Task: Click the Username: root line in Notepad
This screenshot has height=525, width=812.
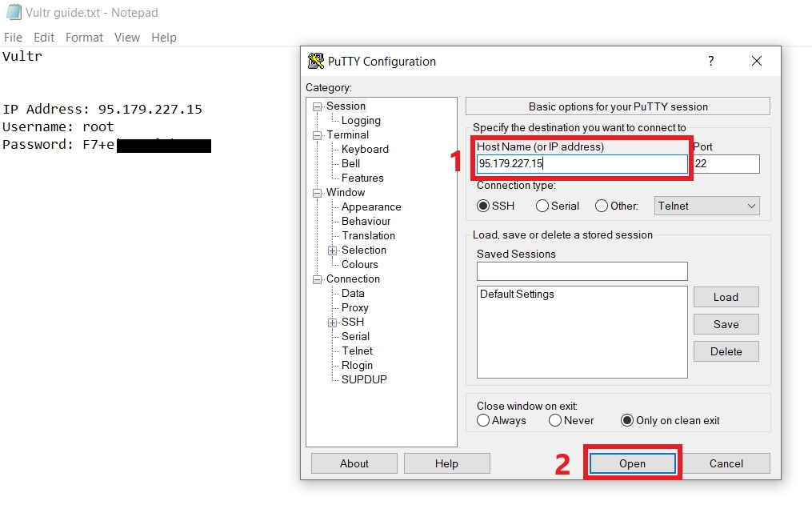Action: coord(58,127)
